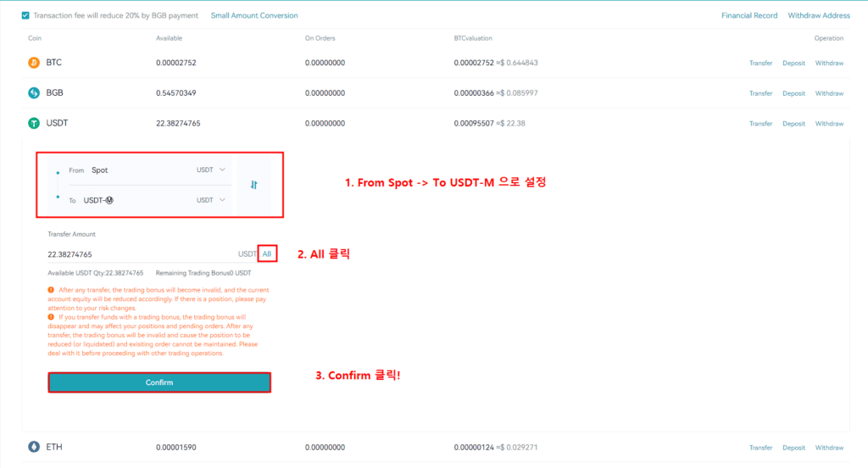Click Remaining Trading Bonus text

203,273
